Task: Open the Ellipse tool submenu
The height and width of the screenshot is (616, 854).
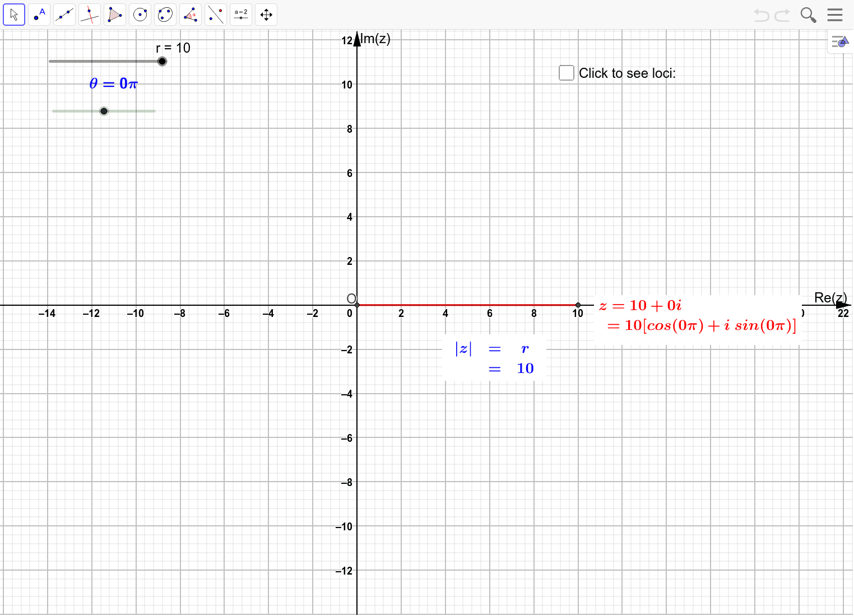Action: (x=165, y=14)
